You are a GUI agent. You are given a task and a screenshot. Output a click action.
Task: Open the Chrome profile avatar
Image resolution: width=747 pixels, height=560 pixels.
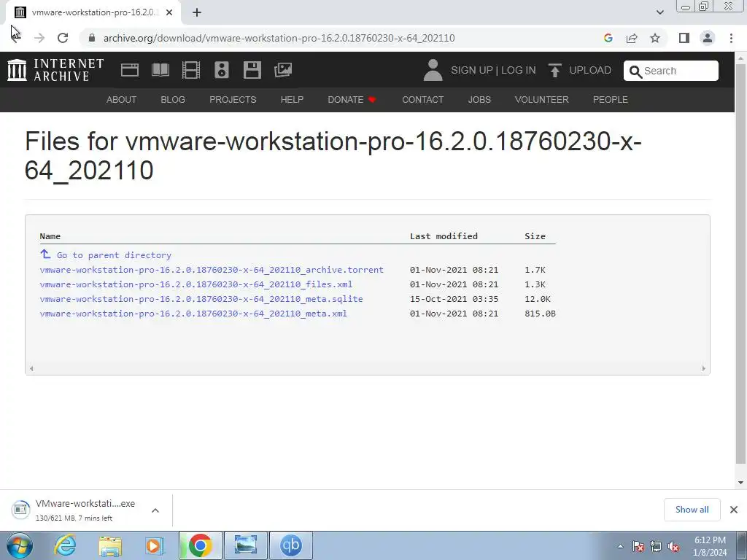pos(708,38)
